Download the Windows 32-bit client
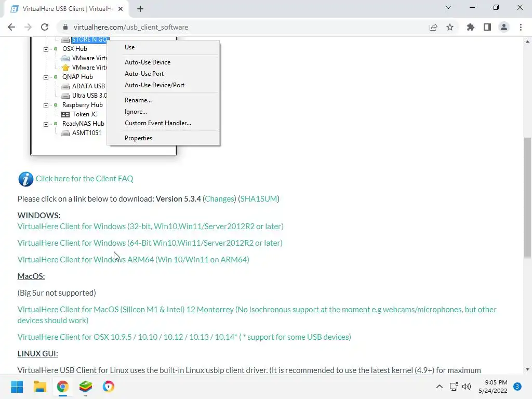 [x=150, y=227]
